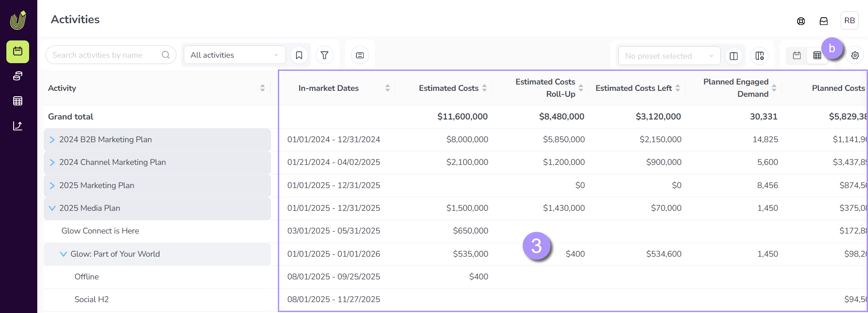The image size is (868, 313).
Task: Open the Glow Connect is Here activity
Action: 100,231
